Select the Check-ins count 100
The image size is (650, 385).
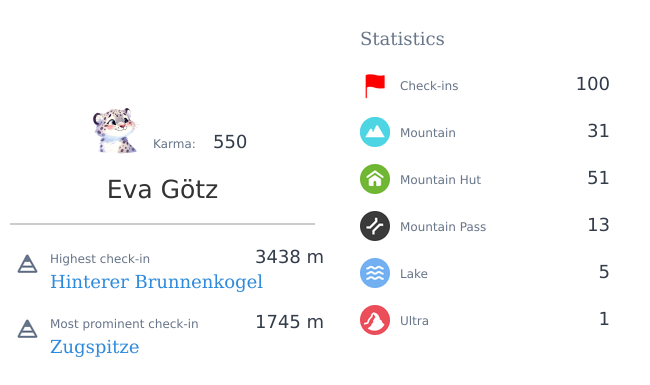coord(593,84)
